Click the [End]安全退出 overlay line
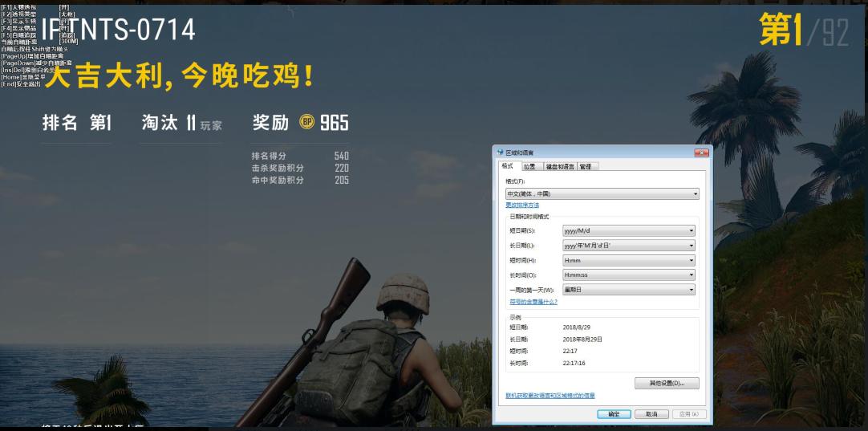 (21, 84)
